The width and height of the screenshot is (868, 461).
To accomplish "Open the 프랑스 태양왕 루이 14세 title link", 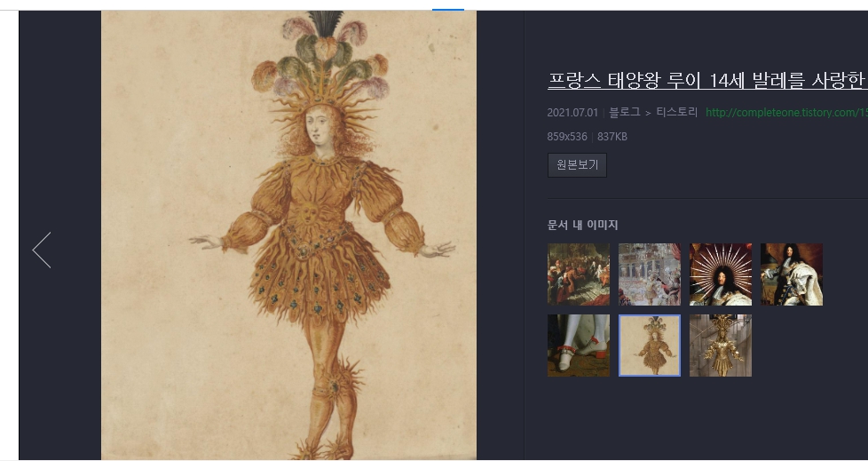I will point(707,81).
